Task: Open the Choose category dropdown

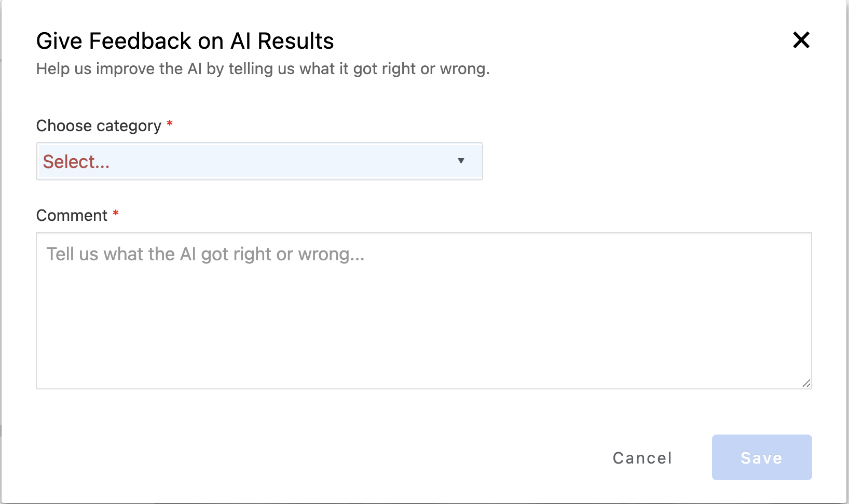Action: tap(259, 161)
